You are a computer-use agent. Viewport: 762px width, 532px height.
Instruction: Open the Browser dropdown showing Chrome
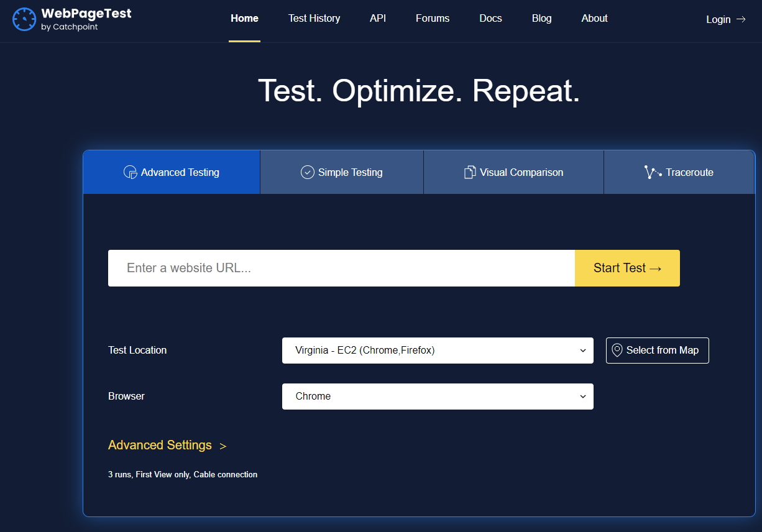(438, 396)
